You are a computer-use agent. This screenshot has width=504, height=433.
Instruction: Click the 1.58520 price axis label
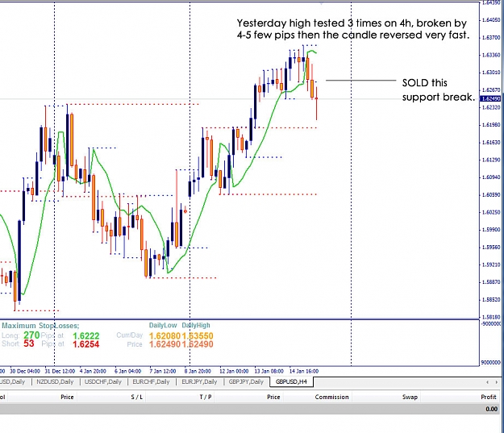point(491,300)
